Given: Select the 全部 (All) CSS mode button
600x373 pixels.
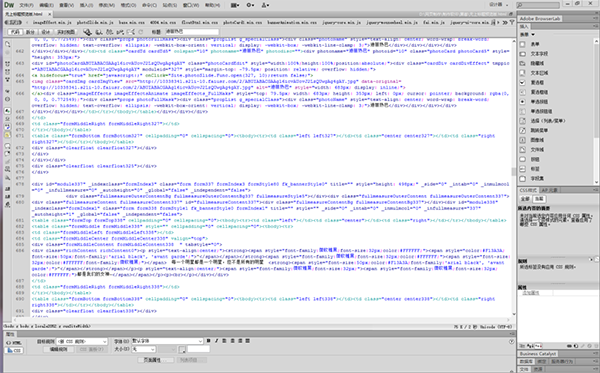Looking at the screenshot, I should click(525, 199).
